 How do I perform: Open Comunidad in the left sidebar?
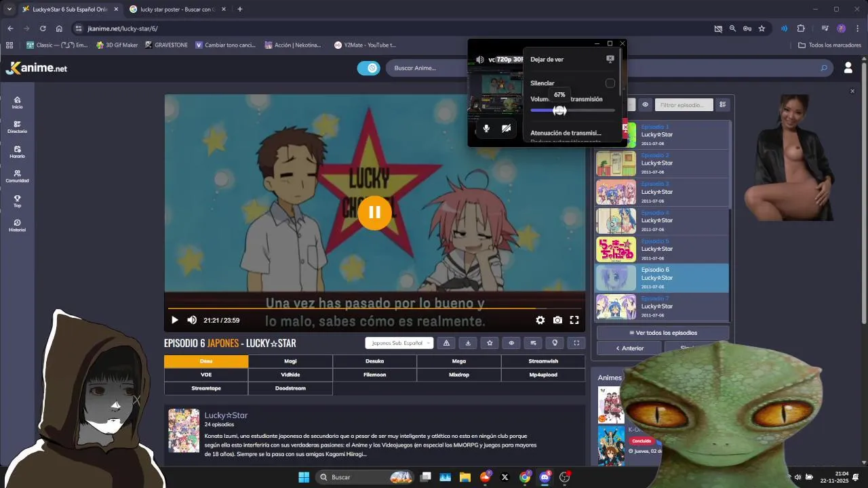pyautogui.click(x=17, y=176)
